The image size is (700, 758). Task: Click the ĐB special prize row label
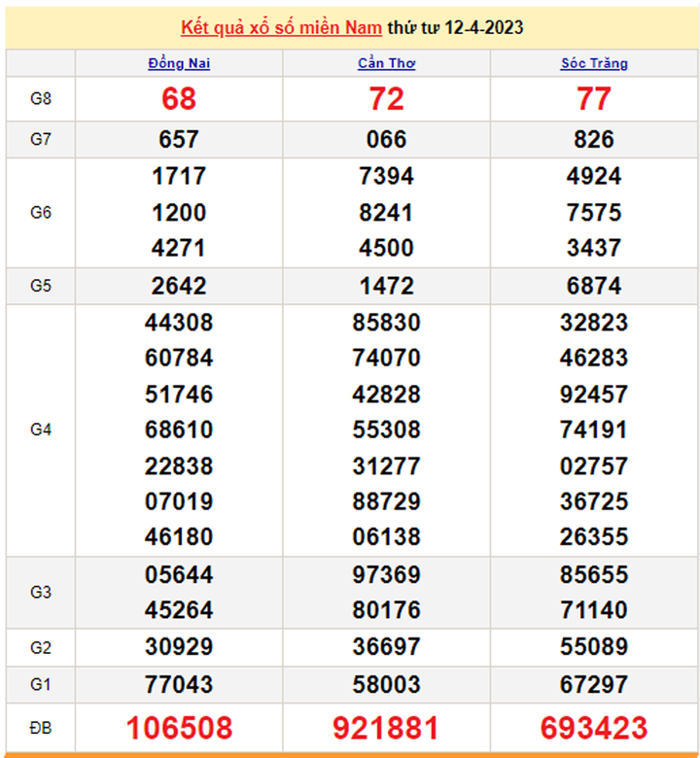(x=40, y=727)
